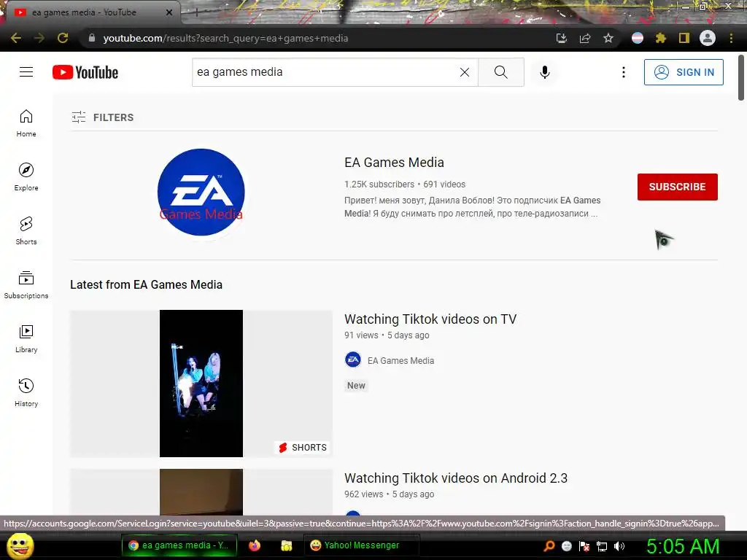This screenshot has height=560, width=747.
Task: Click '962 views • 5 days ago' text
Action: tap(390, 494)
